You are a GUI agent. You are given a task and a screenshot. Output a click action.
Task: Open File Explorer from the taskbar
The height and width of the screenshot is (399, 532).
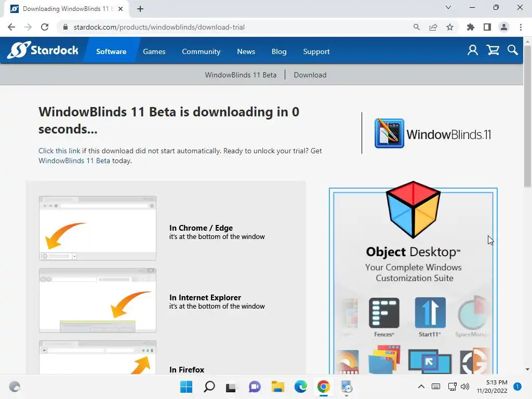(277, 387)
